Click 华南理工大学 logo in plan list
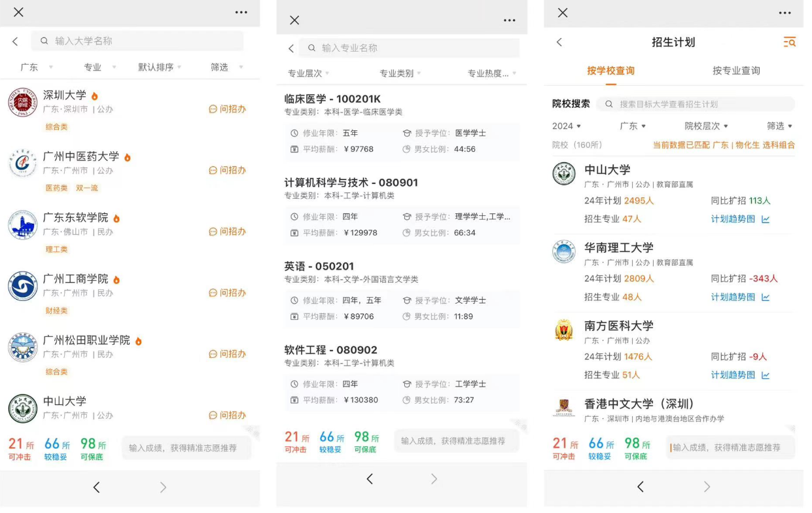Viewport: 812px width, 513px height. [564, 251]
